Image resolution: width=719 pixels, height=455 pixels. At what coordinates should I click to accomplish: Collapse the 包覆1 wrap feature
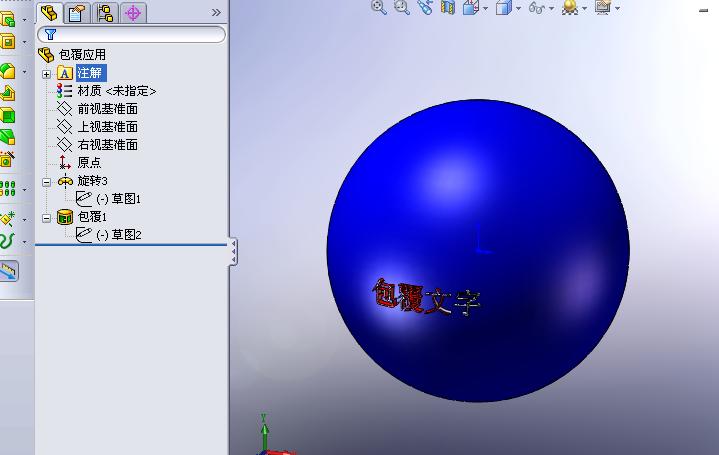click(46, 218)
